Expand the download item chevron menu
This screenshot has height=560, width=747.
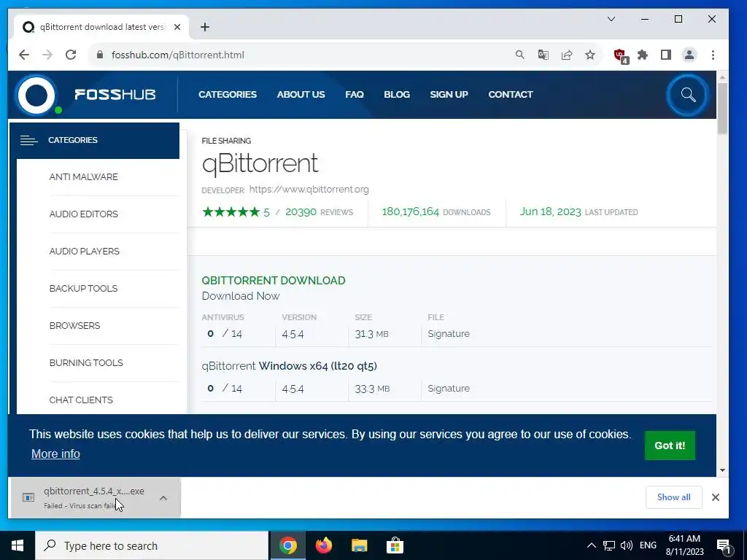tap(163, 497)
